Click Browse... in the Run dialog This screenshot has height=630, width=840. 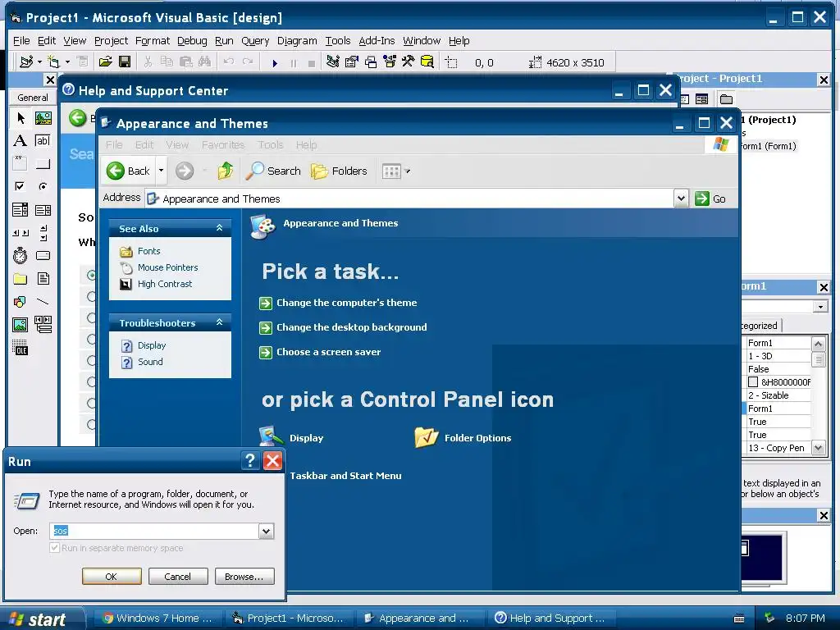click(x=244, y=577)
